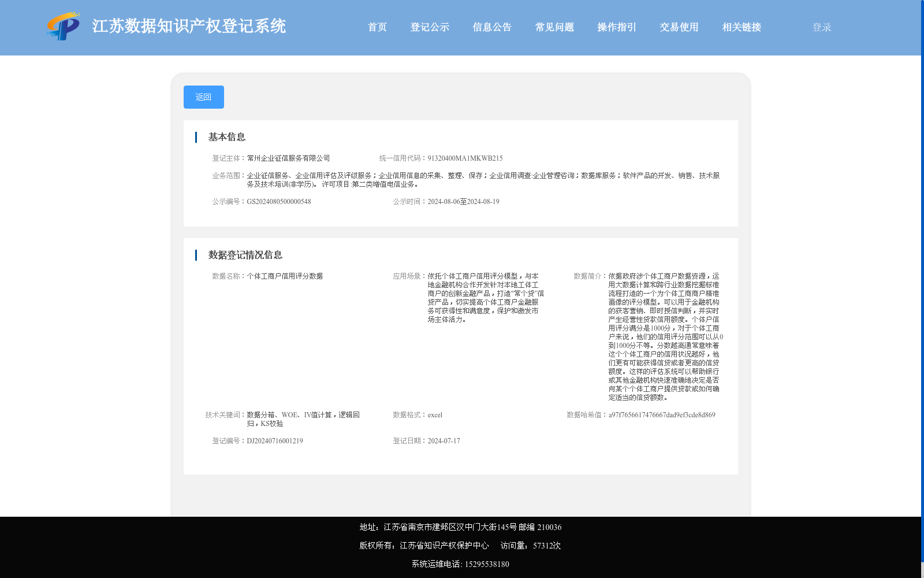
Task: Select the 登记编号 DJ20240716001219
Action: [275, 441]
